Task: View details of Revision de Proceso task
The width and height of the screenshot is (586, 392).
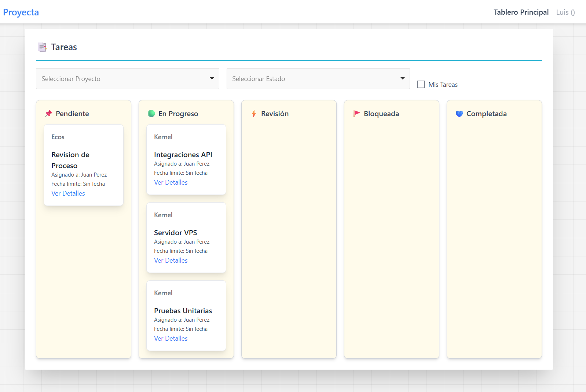Action: (68, 193)
